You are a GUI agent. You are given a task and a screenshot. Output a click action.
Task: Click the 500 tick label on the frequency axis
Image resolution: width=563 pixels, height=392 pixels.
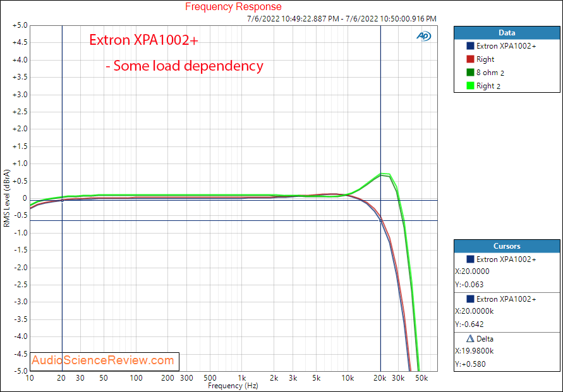point(210,378)
